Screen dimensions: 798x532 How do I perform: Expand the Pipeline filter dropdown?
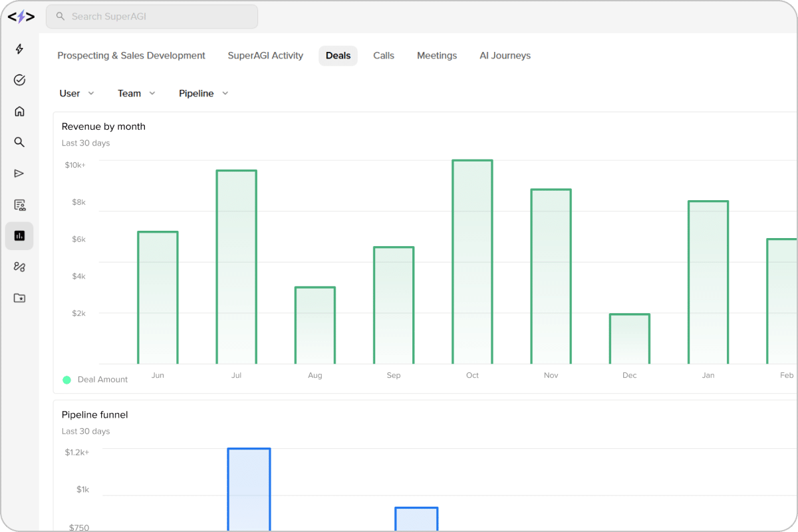tap(203, 94)
